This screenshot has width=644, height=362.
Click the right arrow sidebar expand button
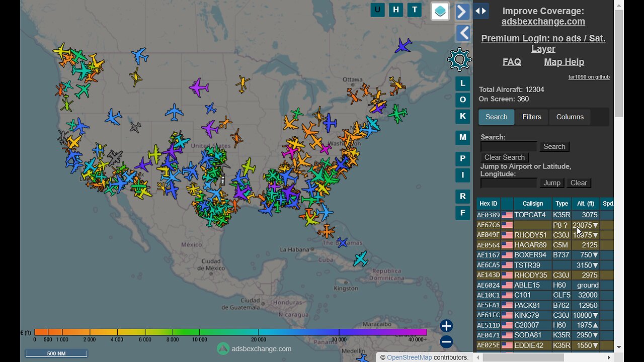click(463, 11)
